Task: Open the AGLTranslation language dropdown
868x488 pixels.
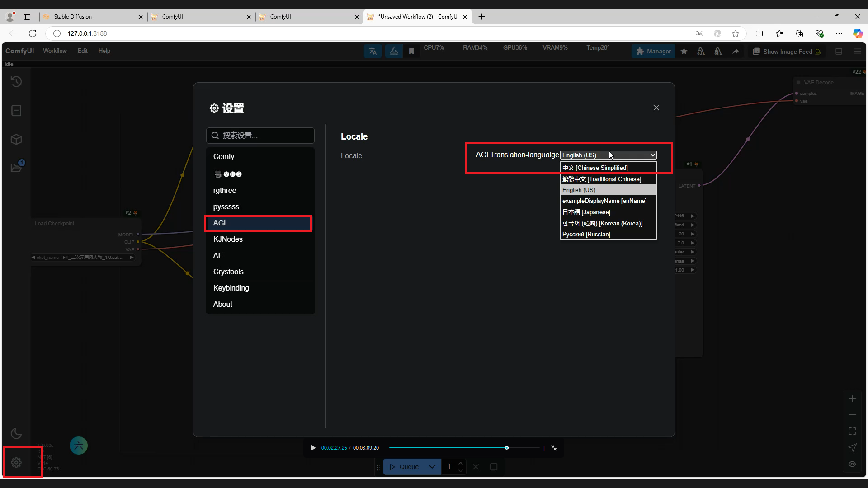Action: point(609,155)
